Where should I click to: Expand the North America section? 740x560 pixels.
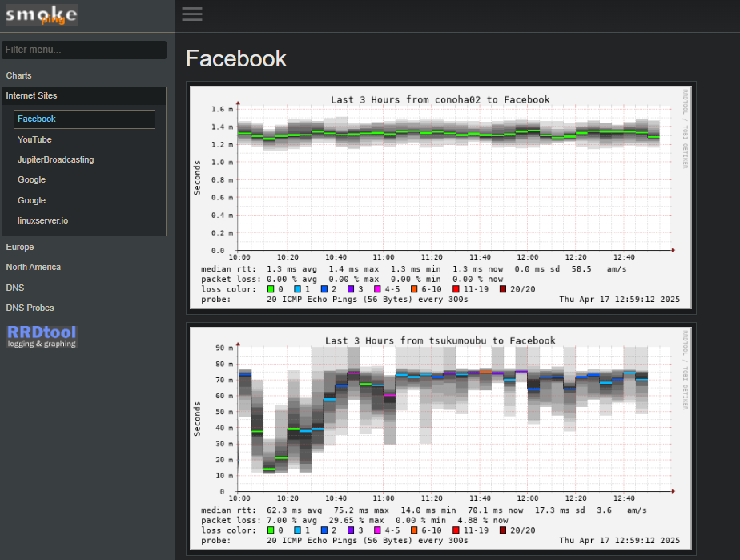33,267
